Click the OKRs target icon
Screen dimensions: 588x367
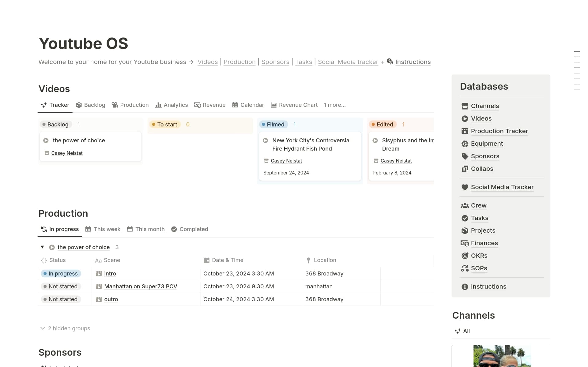[x=465, y=256]
